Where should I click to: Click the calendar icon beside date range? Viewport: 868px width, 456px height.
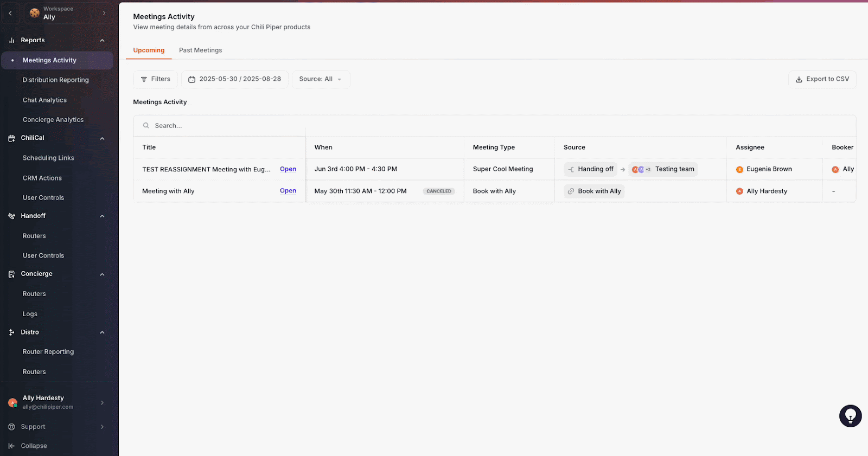pos(192,79)
